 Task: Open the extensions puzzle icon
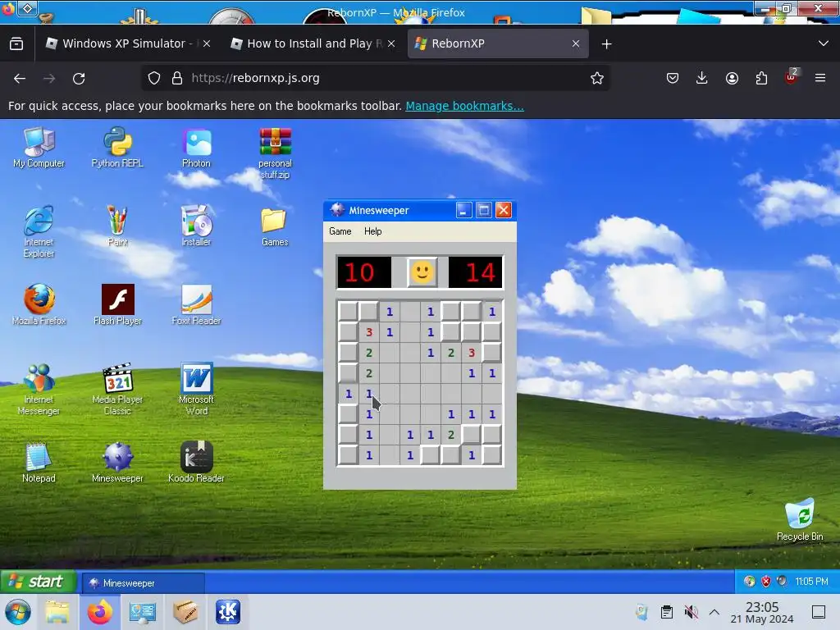761,78
